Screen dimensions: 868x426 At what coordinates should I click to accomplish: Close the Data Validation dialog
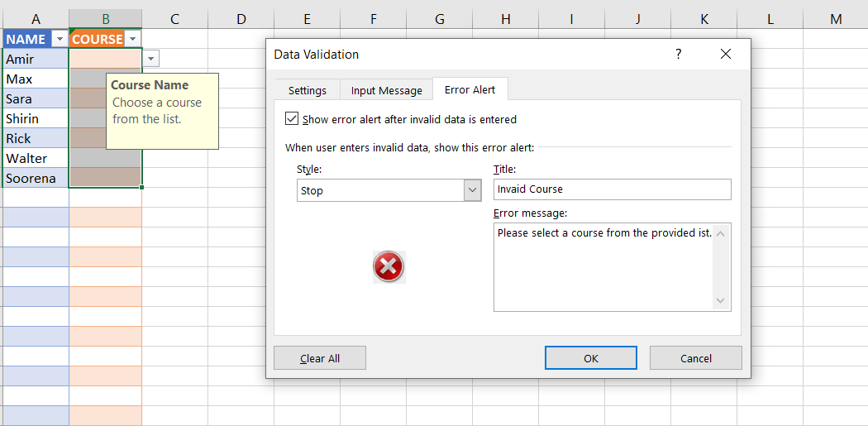(x=726, y=55)
